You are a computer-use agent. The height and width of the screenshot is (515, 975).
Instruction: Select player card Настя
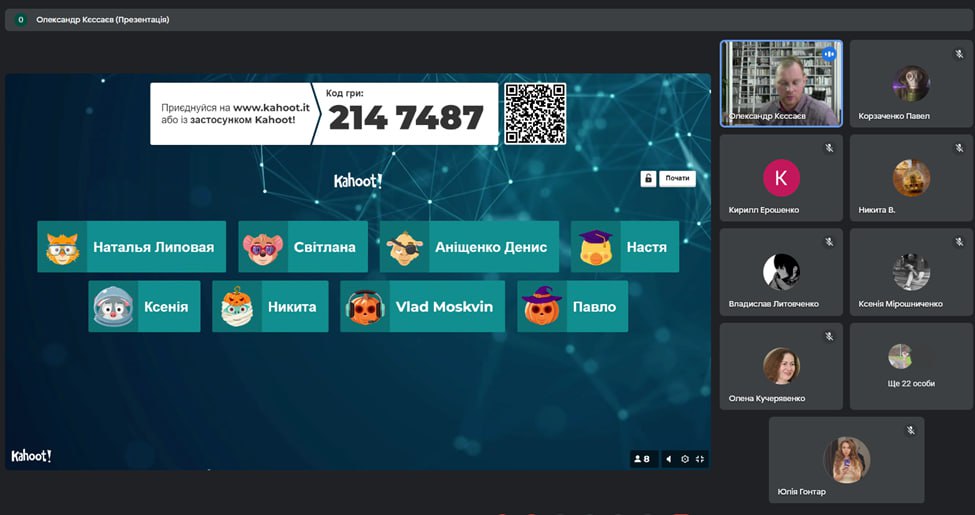625,247
